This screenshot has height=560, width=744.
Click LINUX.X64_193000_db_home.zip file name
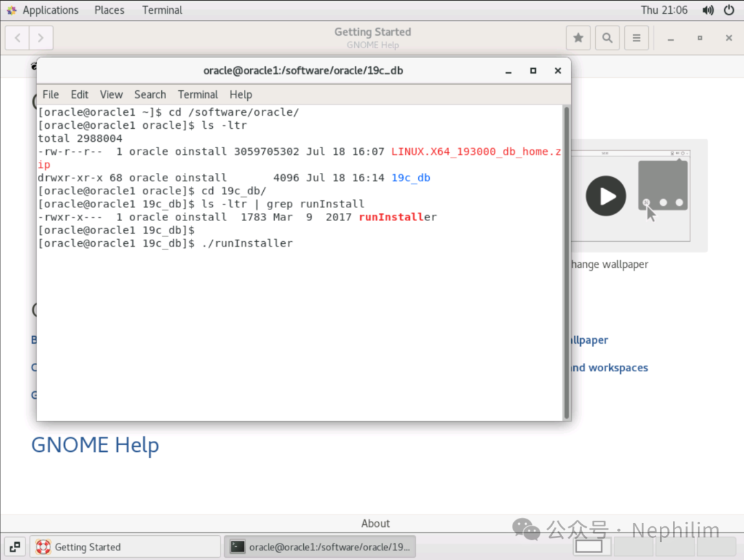coord(476,152)
